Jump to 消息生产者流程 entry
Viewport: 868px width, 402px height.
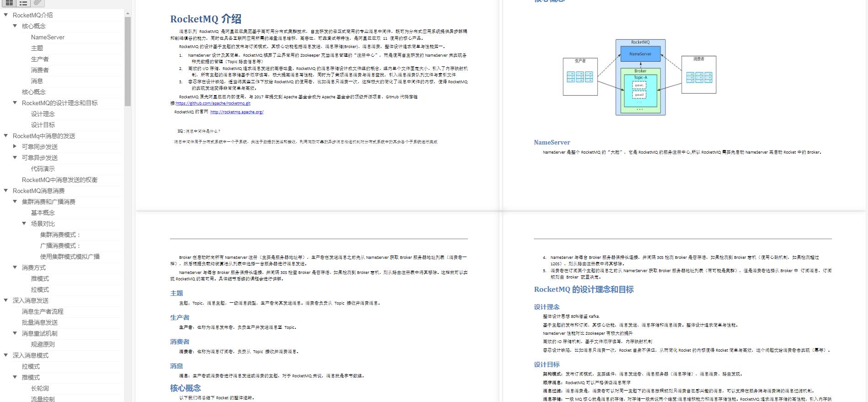pos(43,311)
